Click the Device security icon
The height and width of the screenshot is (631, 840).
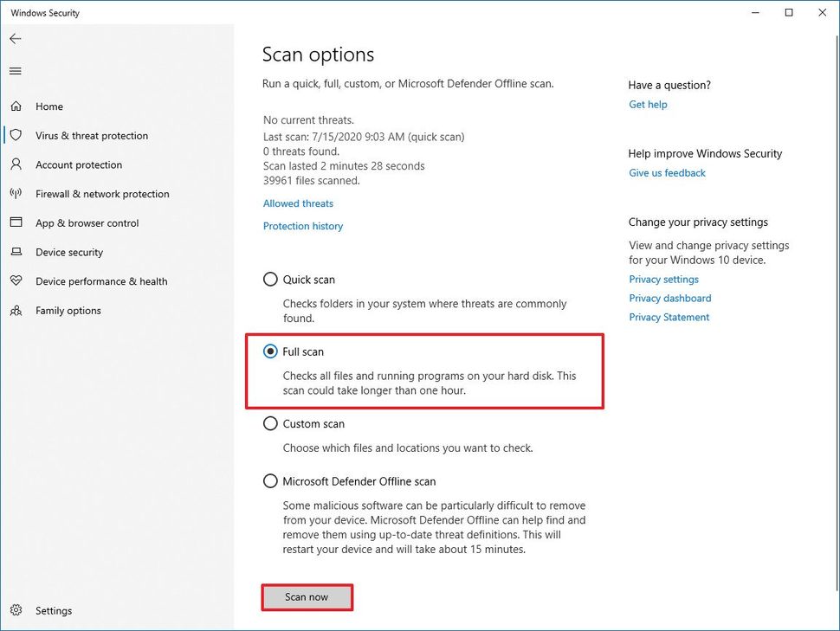[x=16, y=252]
